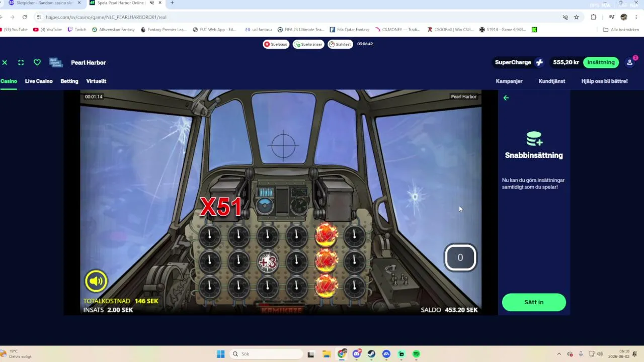The height and width of the screenshot is (362, 644).
Task: Click the top fire symbol on the reels
Action: (326, 235)
